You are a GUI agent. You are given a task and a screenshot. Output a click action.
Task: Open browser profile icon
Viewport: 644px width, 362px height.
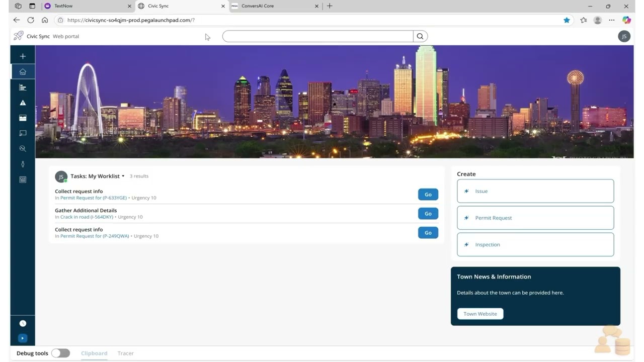click(x=598, y=20)
